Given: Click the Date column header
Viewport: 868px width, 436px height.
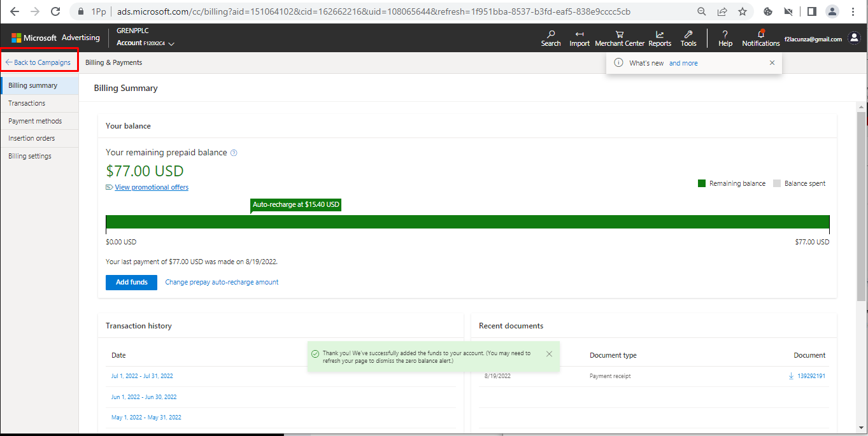Looking at the screenshot, I should pos(118,355).
